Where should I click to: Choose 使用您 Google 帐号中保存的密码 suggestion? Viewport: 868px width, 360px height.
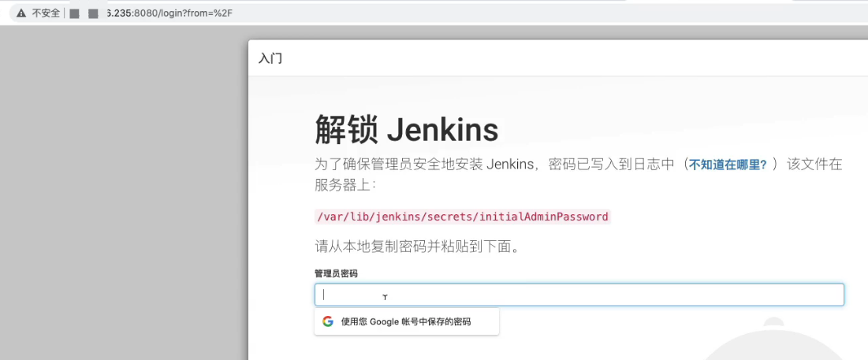tap(406, 321)
